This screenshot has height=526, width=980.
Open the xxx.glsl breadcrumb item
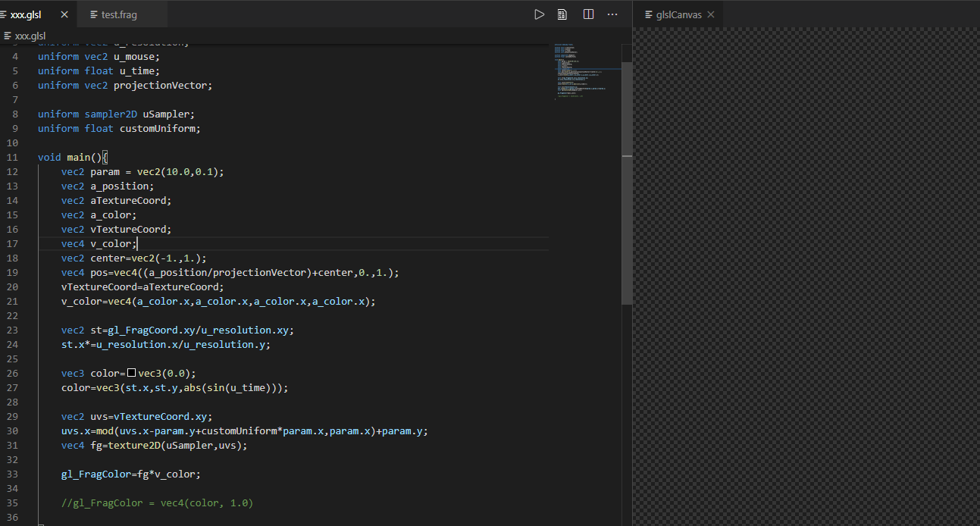click(30, 36)
